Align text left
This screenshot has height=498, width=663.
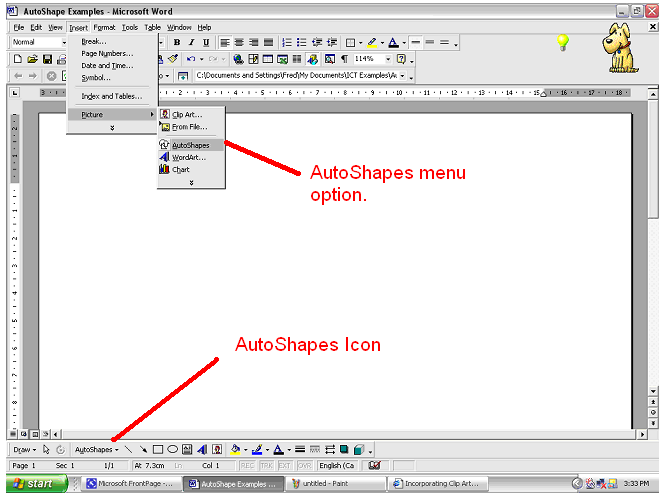(225, 42)
